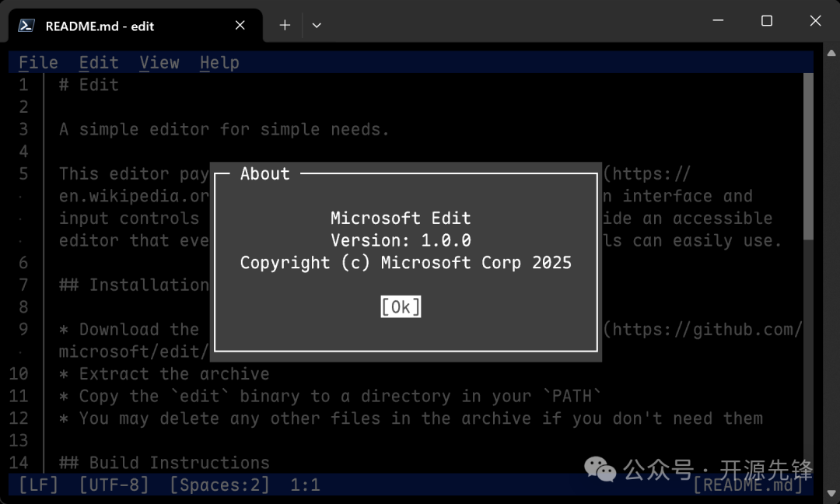Viewport: 840px width, 504px height.
Task: Open the File menu
Action: pyautogui.click(x=38, y=63)
